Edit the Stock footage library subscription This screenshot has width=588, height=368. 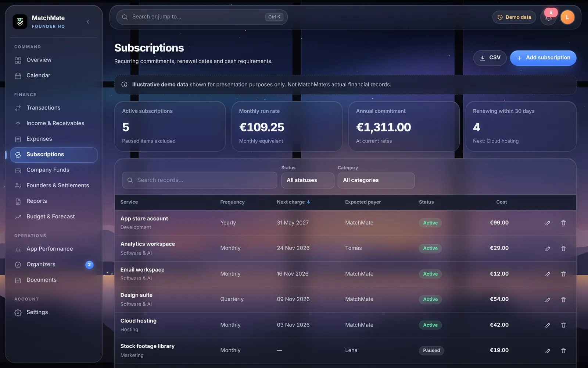pyautogui.click(x=548, y=351)
